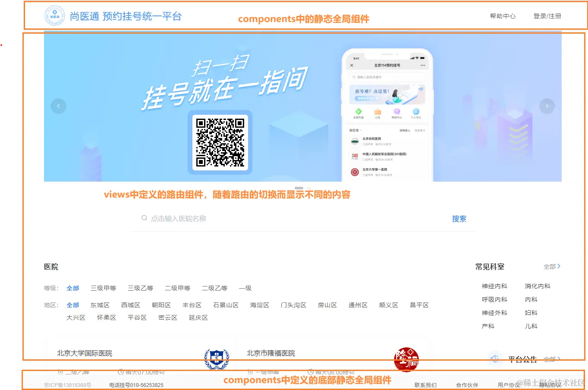Select the 门头沟区 district
This screenshot has height=390, width=588.
pyautogui.click(x=293, y=305)
